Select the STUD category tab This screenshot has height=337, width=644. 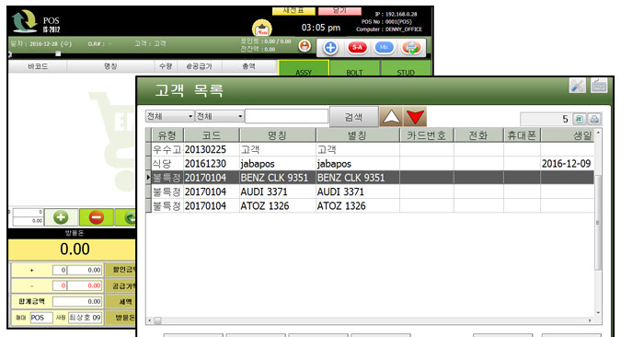[406, 69]
